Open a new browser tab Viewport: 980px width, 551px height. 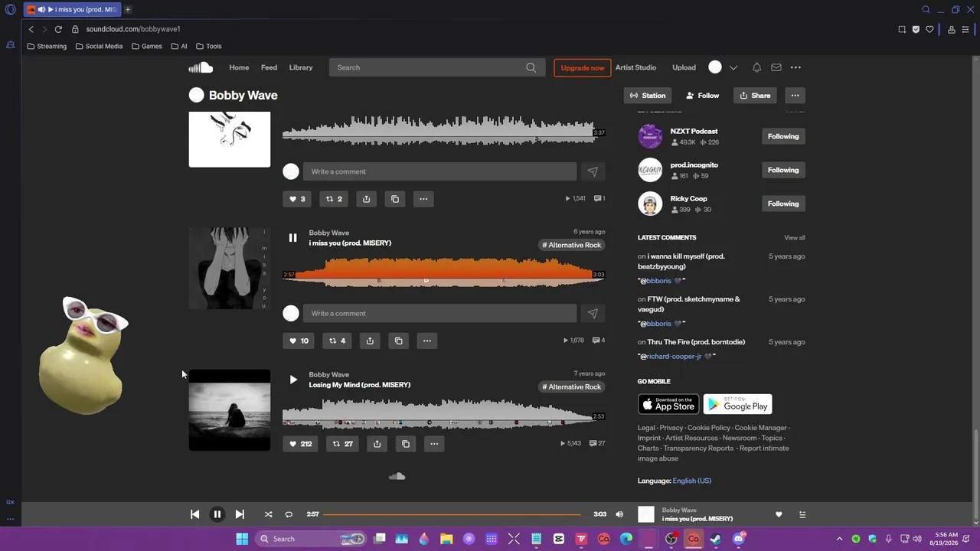pyautogui.click(x=128, y=9)
